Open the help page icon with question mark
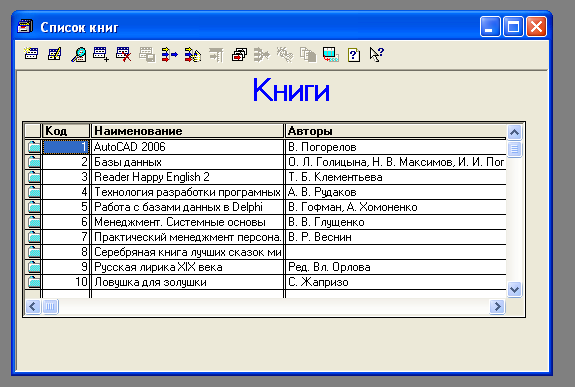 coord(354,54)
